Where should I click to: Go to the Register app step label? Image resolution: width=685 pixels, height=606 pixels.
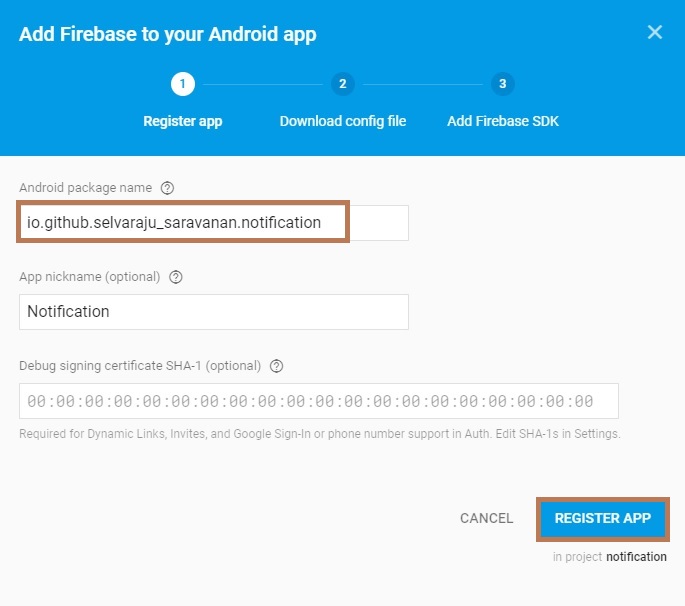pos(183,121)
